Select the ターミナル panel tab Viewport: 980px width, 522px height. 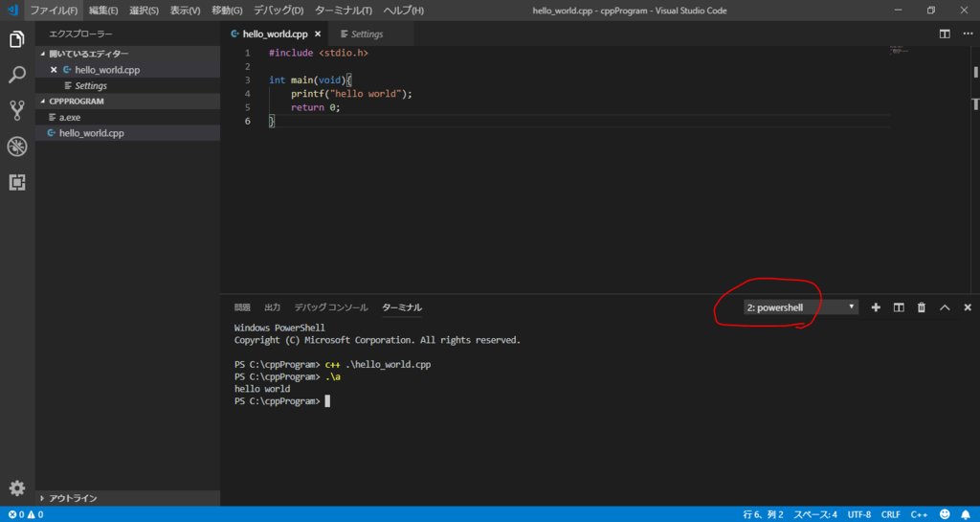[x=402, y=307]
